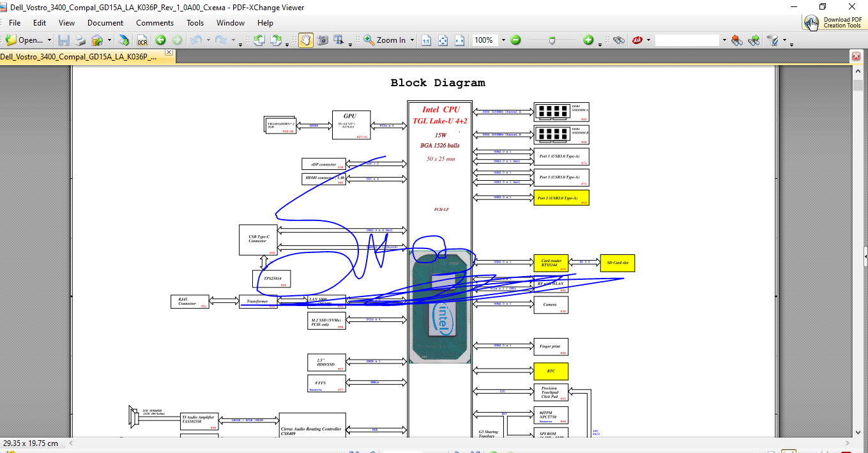Click the page size 29.35 x 19.75 cm
This screenshot has width=868, height=453.
(x=31, y=443)
